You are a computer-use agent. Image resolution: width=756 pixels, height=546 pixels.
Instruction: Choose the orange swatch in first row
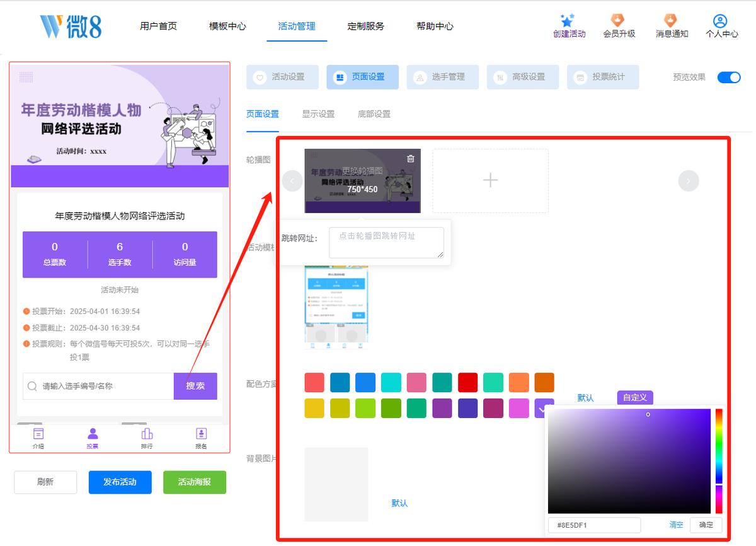click(x=518, y=383)
